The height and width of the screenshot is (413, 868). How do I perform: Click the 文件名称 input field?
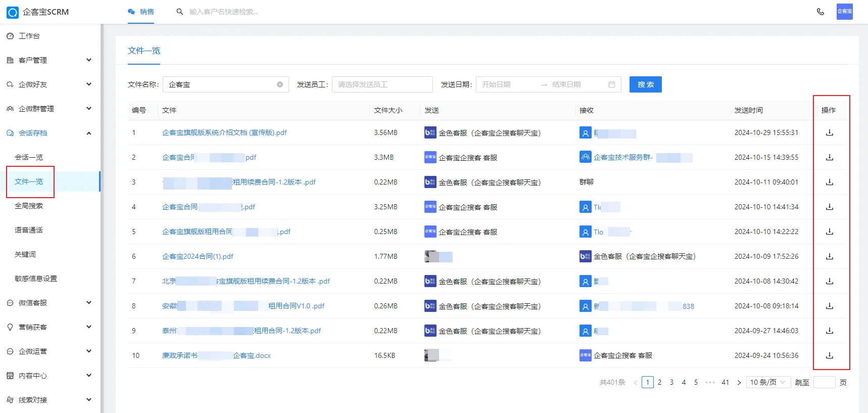coord(226,84)
